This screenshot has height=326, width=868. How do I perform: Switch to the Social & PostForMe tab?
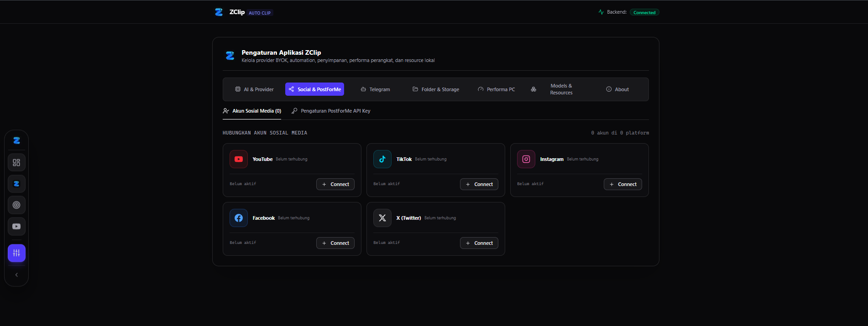point(314,89)
